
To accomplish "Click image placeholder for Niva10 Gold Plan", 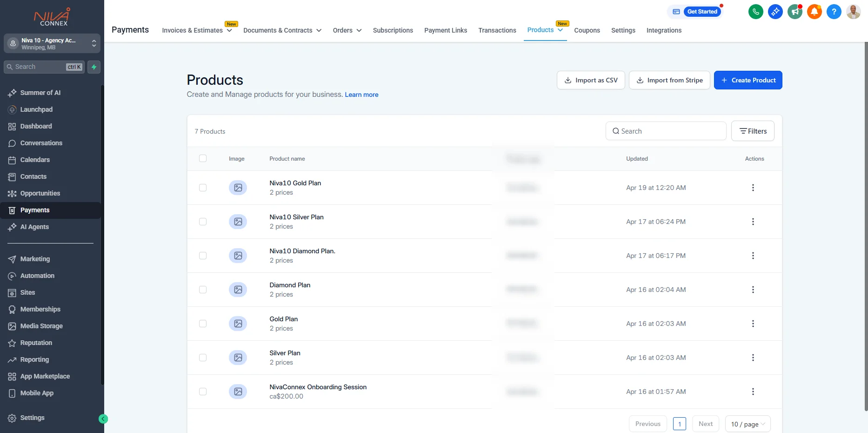I will tap(238, 188).
